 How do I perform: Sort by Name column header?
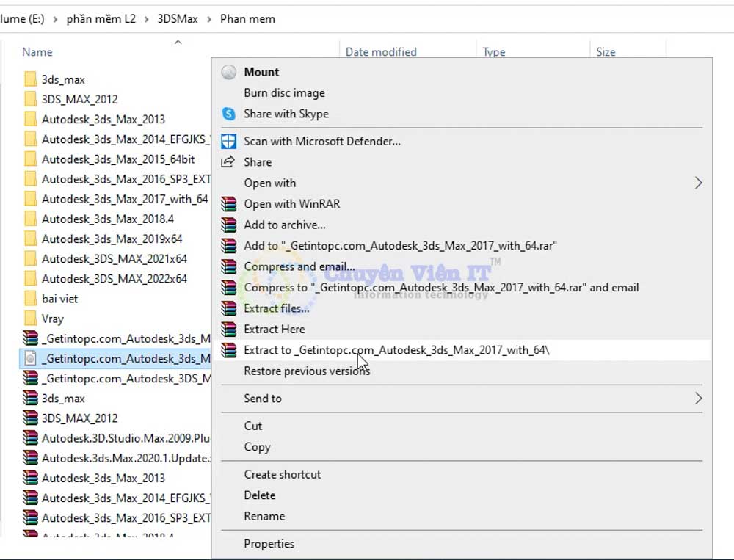pyautogui.click(x=37, y=52)
